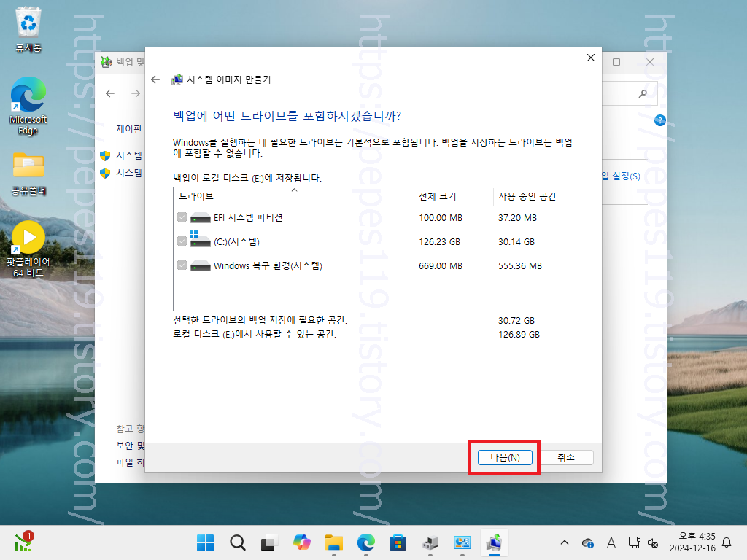Screen dimensions: 747x560
Task: Toggle the Windows 복구 환경 checkbox
Action: point(182,265)
